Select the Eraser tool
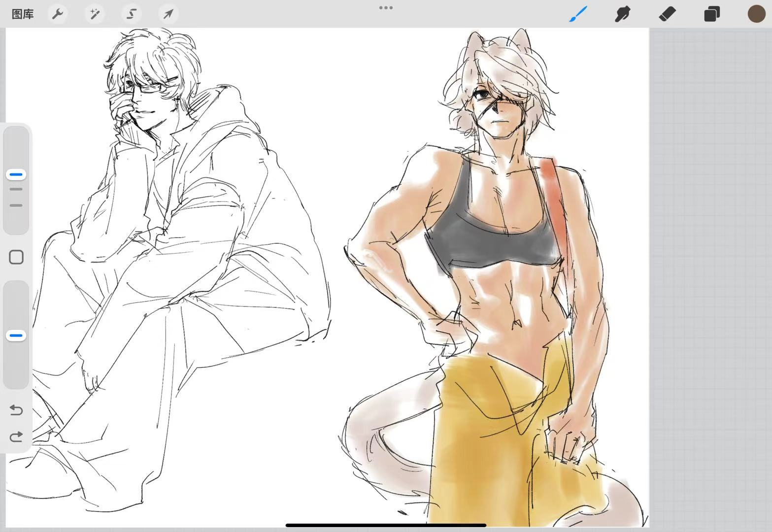Screen dimensions: 772x532 pos(667,14)
